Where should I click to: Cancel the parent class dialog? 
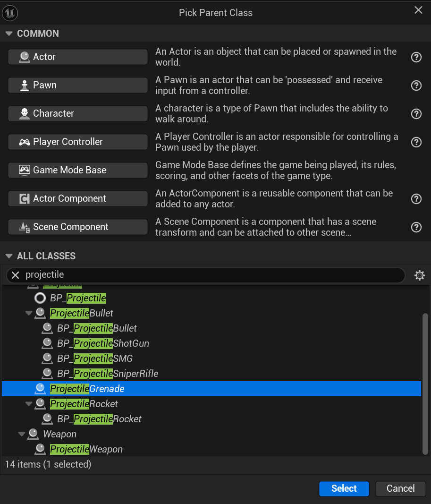pyautogui.click(x=400, y=488)
